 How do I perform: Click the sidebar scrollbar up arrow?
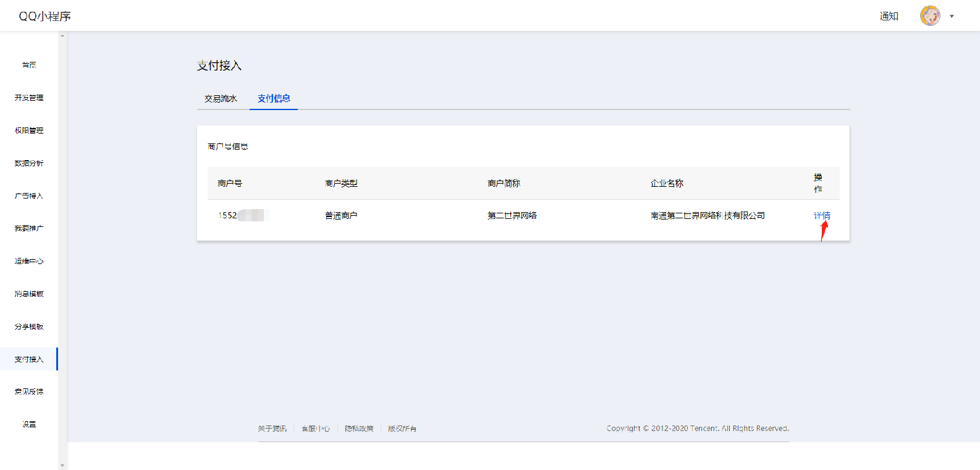(x=62, y=36)
